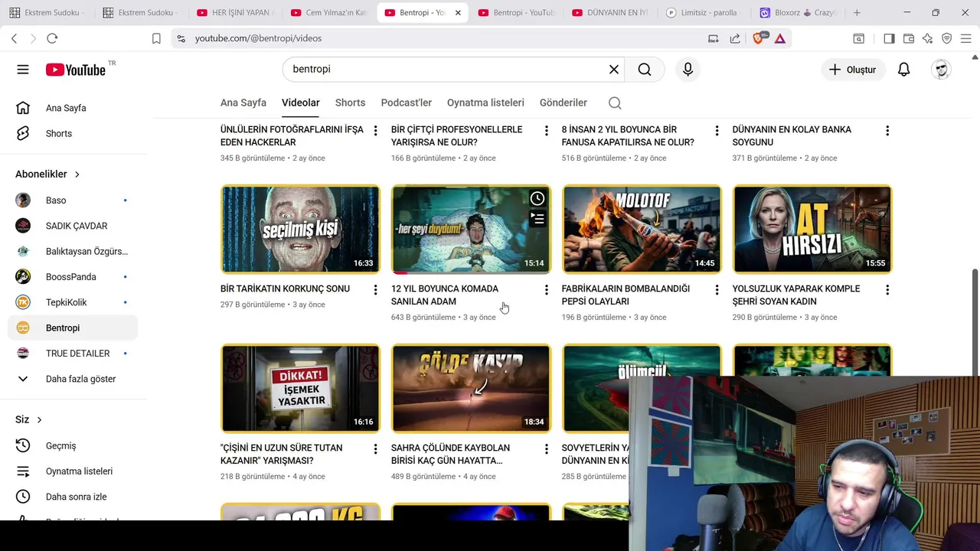
Task: Clear the search box with X
Action: pyautogui.click(x=613, y=70)
